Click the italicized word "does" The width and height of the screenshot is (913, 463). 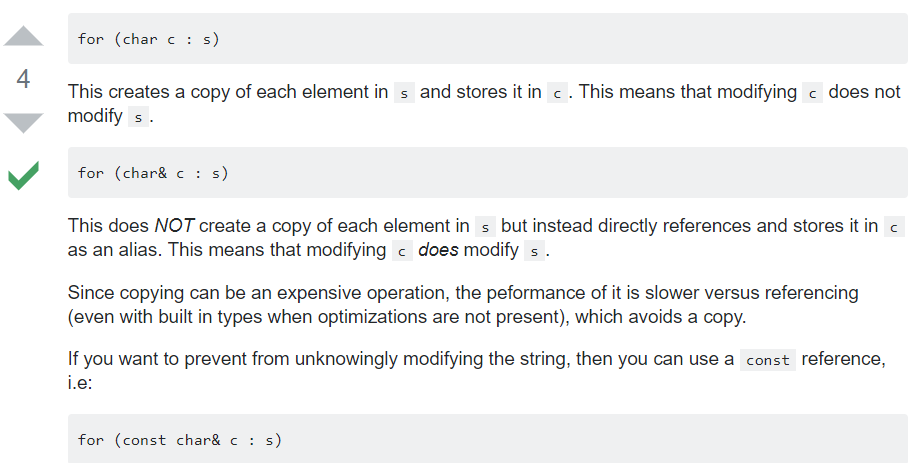coord(438,250)
